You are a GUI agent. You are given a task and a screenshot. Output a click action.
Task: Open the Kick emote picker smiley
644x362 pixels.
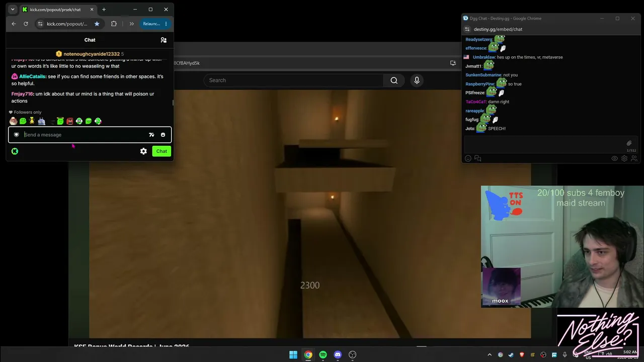[x=163, y=135]
